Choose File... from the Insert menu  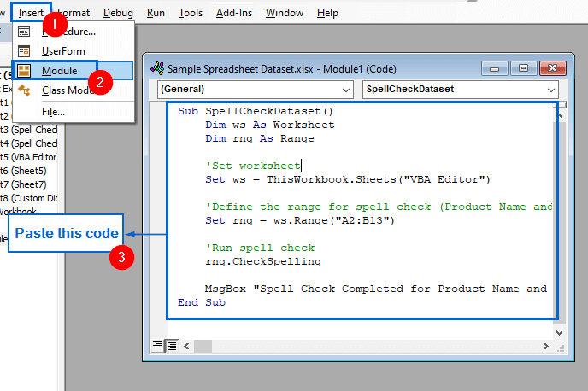coord(53,111)
